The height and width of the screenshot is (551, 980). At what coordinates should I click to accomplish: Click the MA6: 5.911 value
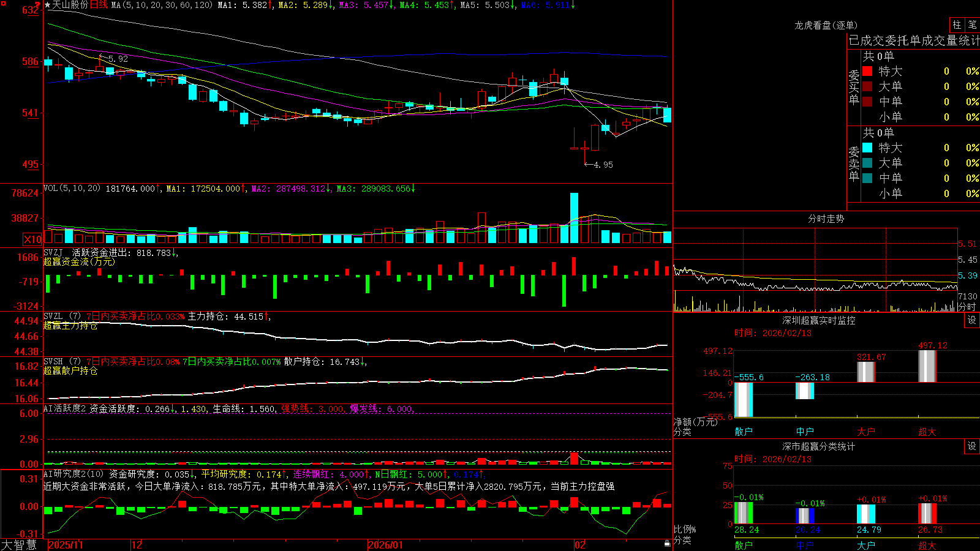[x=546, y=5]
